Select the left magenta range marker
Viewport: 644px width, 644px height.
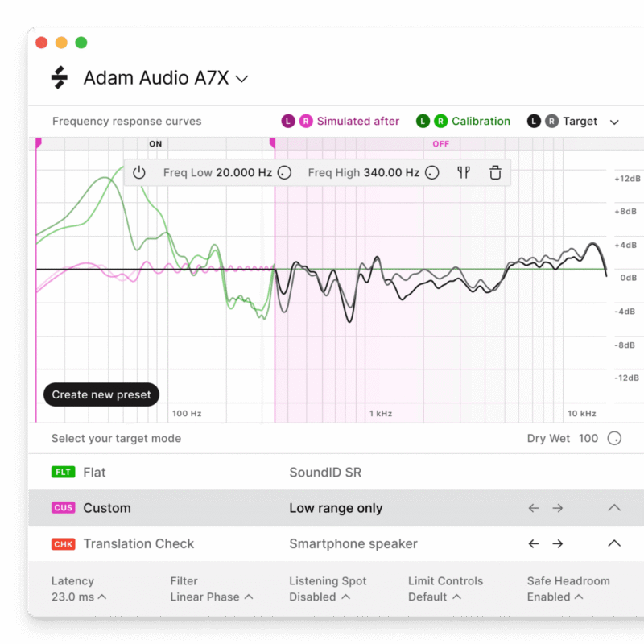pos(38,143)
